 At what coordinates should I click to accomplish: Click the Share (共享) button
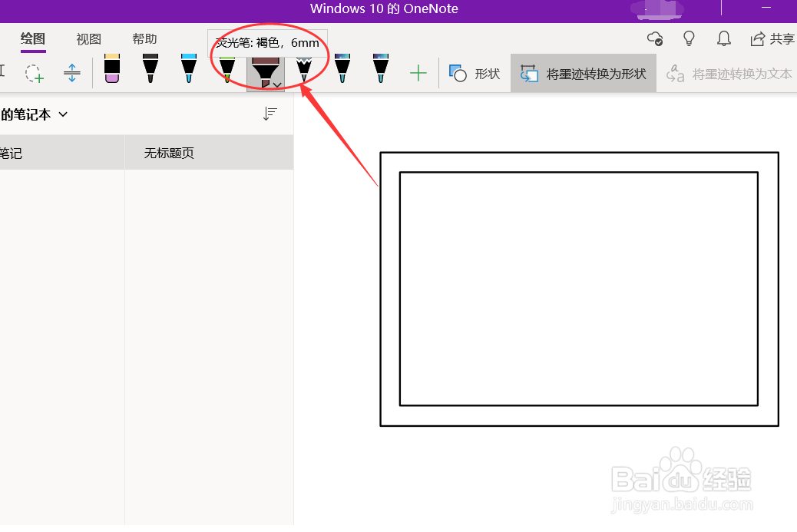click(x=772, y=38)
